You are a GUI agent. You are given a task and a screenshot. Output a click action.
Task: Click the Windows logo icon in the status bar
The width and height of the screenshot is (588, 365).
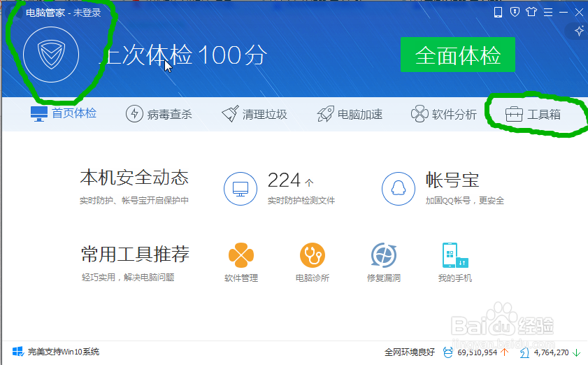coord(18,352)
